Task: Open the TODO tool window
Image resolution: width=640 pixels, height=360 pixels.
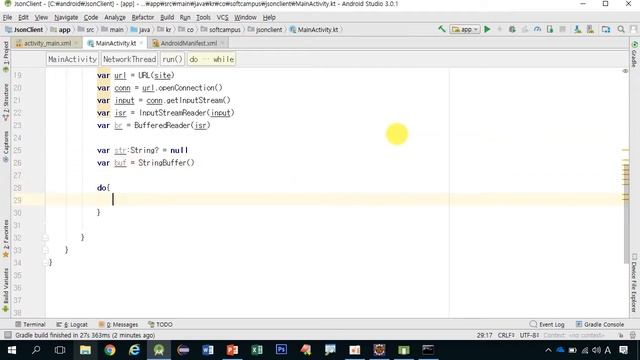Action: pyautogui.click(x=160, y=324)
